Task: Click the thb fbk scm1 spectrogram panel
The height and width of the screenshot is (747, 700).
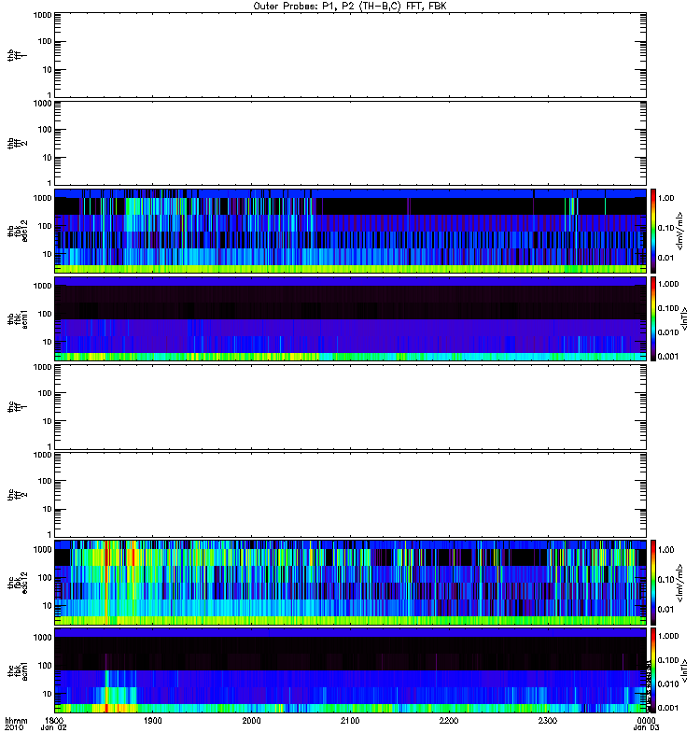Action: click(350, 318)
